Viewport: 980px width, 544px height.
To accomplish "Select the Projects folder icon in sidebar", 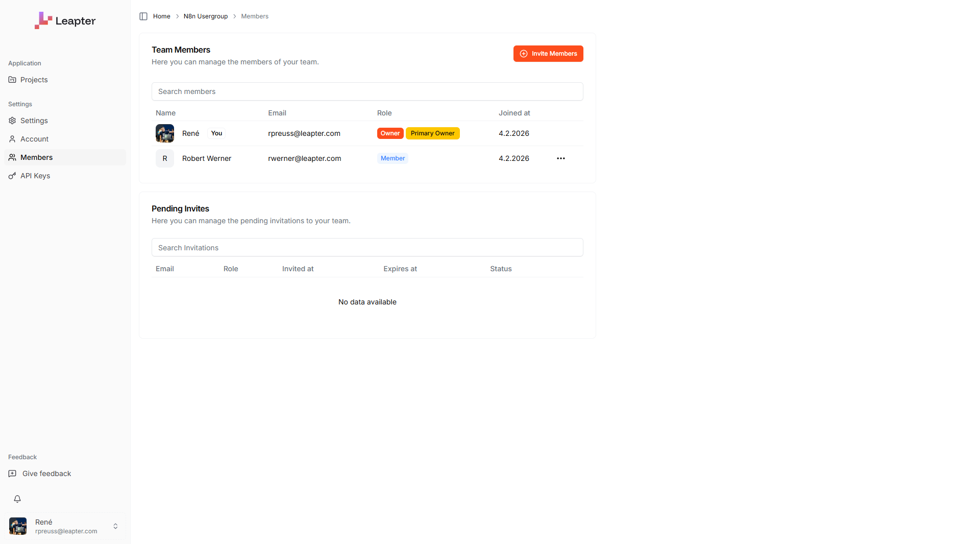I will 12,80.
